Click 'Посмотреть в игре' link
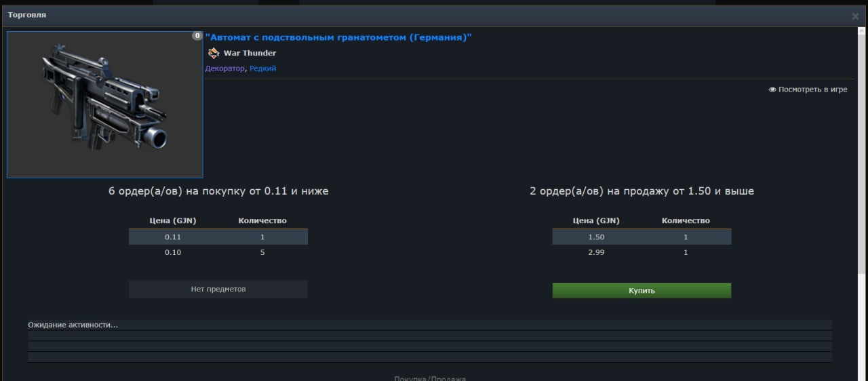The height and width of the screenshot is (381, 868). click(x=813, y=89)
